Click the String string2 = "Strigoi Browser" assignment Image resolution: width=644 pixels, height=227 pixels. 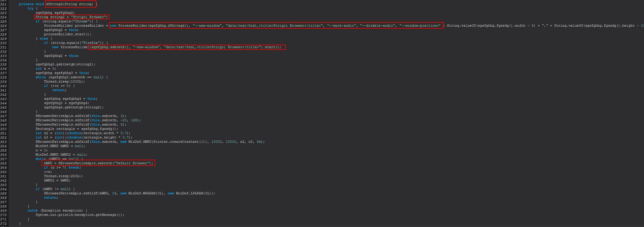click(x=71, y=17)
